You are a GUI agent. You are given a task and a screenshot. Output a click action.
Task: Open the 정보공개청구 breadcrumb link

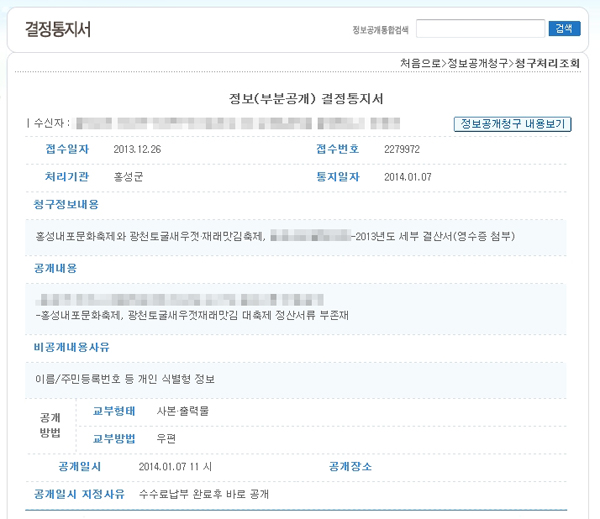point(477,63)
